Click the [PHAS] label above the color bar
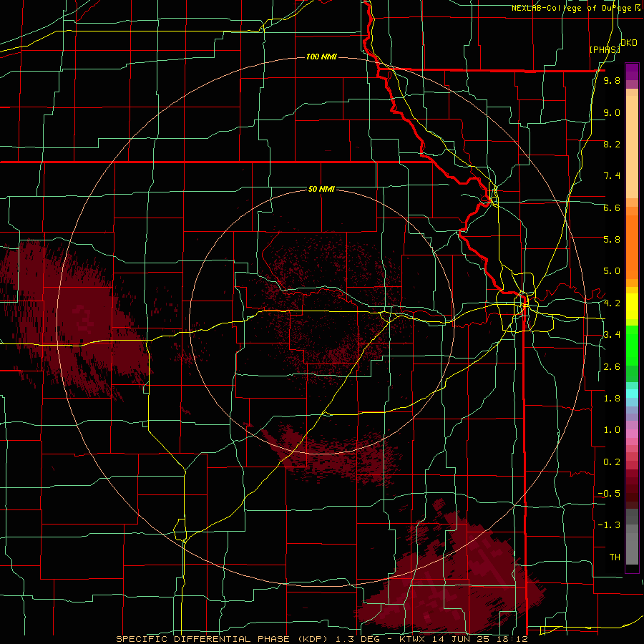644x644 pixels. point(605,50)
